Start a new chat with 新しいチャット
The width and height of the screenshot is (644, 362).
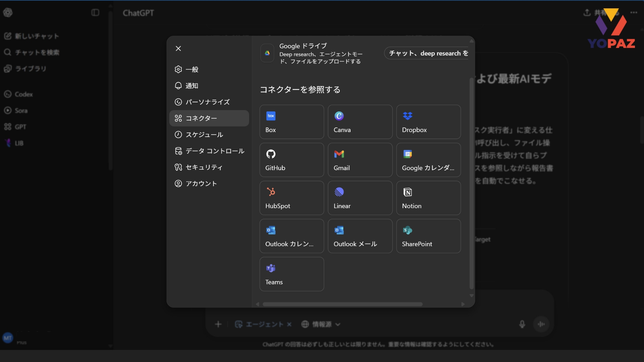pyautogui.click(x=32, y=36)
